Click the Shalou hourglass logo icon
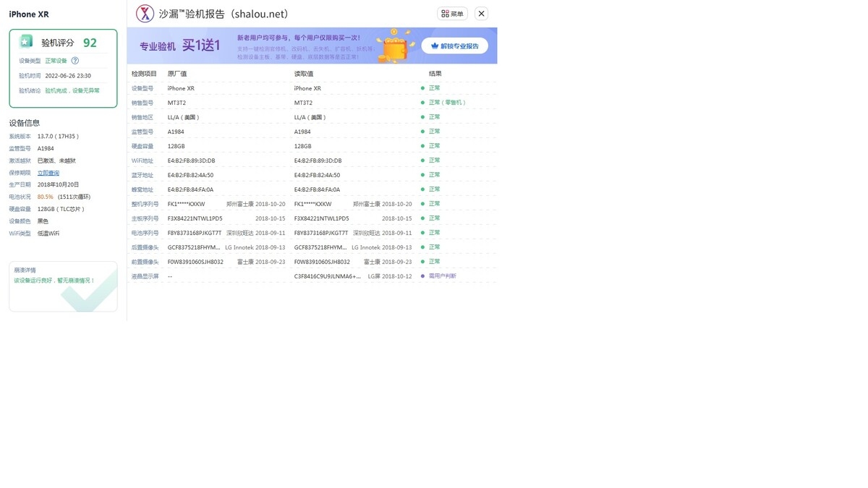Viewport: 868px width, 488px height. pos(145,13)
